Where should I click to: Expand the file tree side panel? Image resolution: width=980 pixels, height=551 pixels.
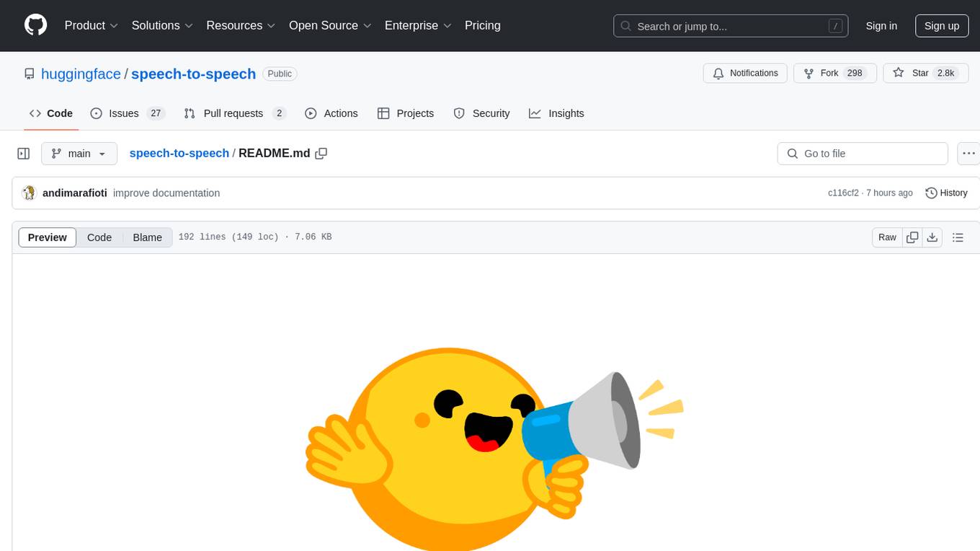[24, 154]
